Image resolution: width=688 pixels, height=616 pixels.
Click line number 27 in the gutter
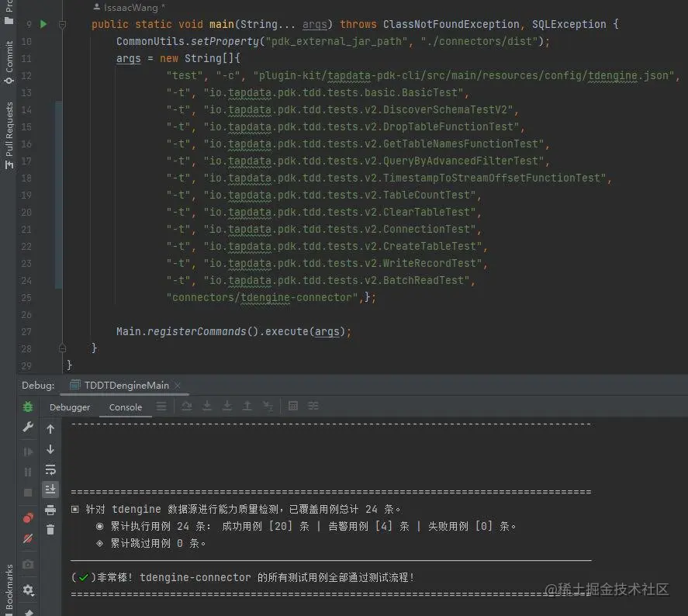pos(26,332)
